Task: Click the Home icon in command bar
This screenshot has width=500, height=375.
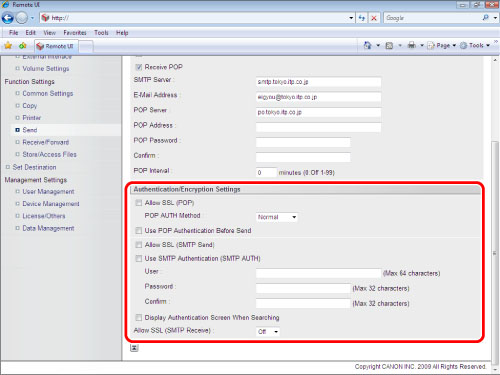Action: (368, 45)
